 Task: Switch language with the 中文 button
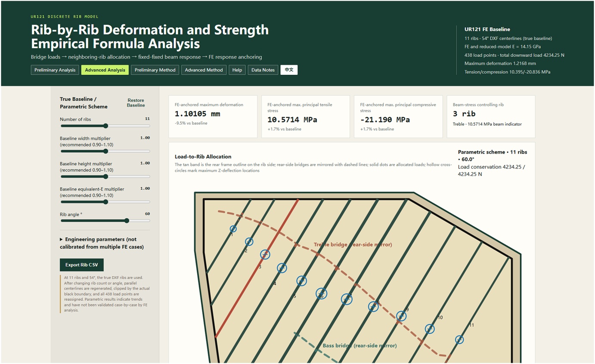(289, 70)
